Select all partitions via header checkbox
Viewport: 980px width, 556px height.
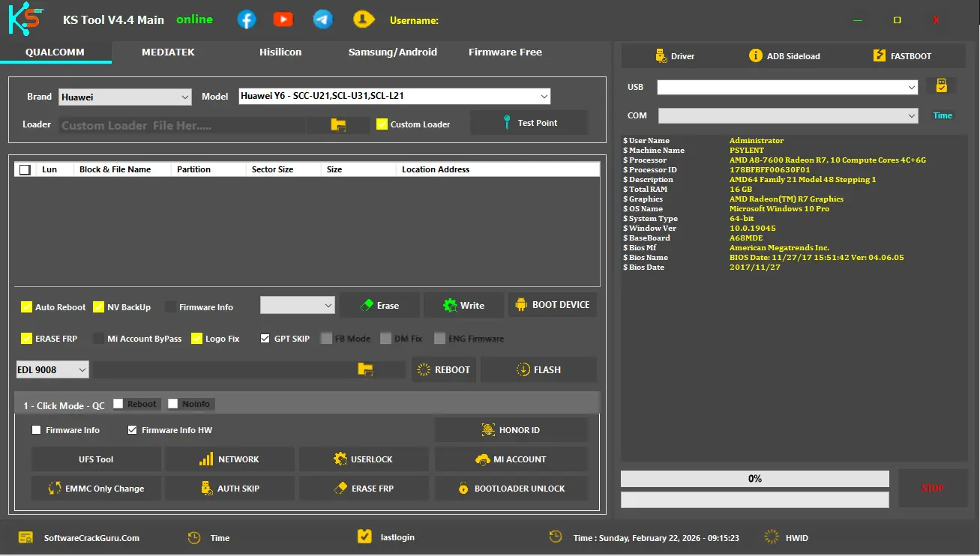pos(25,170)
